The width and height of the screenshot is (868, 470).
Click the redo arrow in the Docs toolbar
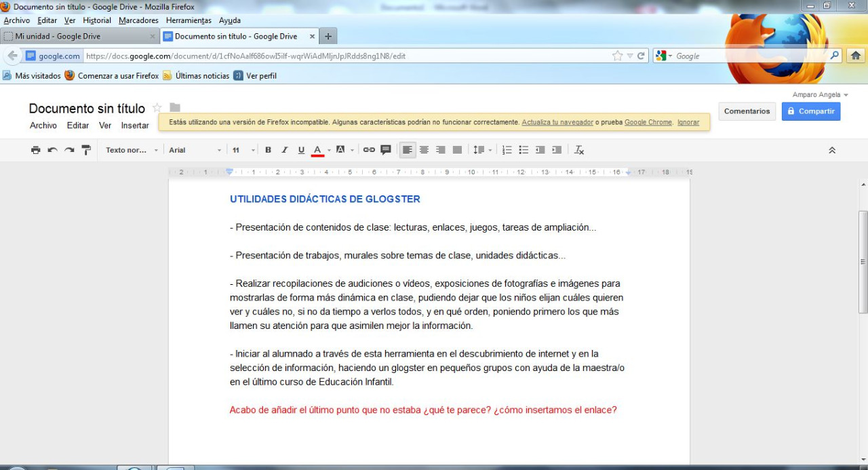click(69, 150)
